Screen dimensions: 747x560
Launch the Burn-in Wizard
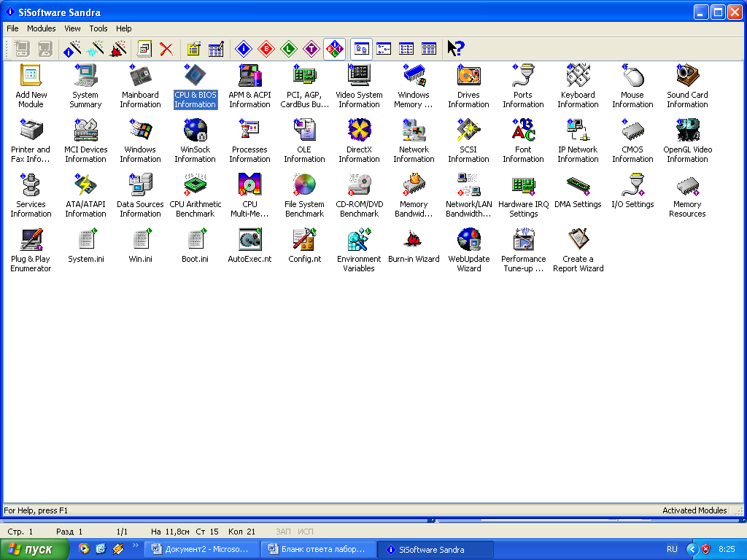point(414,246)
